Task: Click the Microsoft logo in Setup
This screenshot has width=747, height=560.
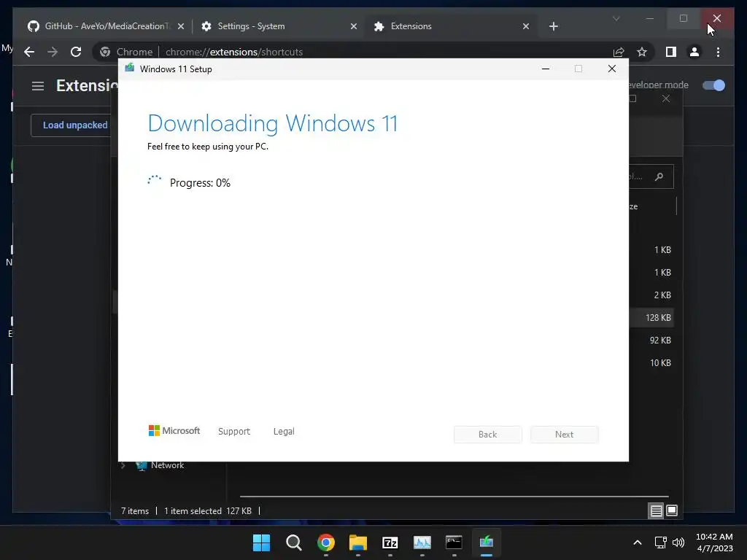Action: 174,431
